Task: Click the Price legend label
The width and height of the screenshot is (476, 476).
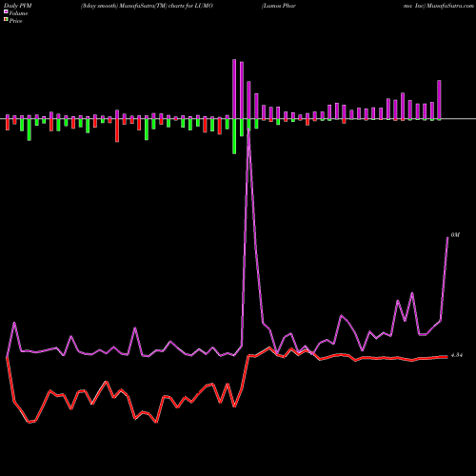Action: [15, 21]
